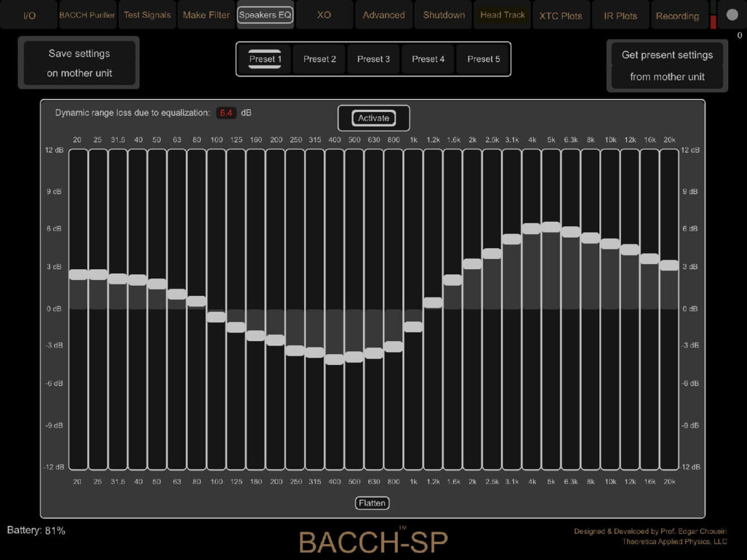Select the Shutdown menu item
The height and width of the screenshot is (560, 747).
click(x=443, y=15)
